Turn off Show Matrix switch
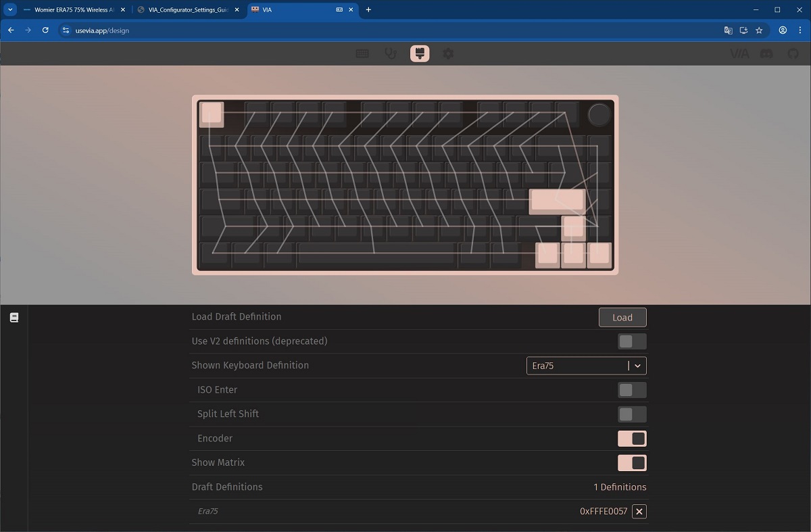 632,463
